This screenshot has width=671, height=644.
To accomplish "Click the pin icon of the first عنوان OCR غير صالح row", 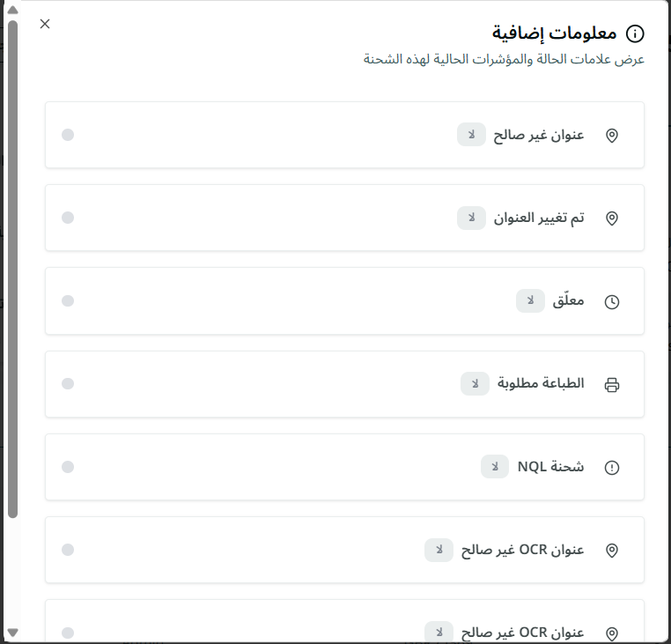I will tap(612, 551).
